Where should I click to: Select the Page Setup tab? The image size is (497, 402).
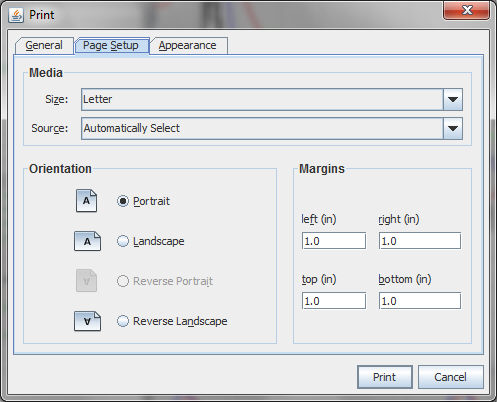tap(111, 45)
